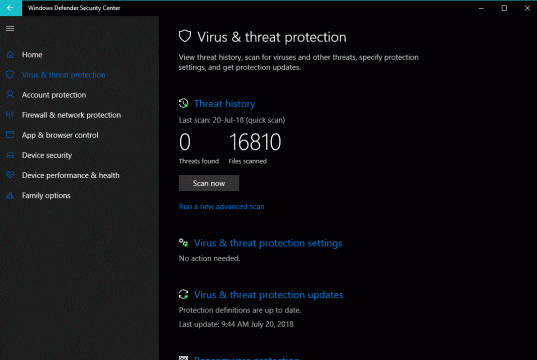This screenshot has height=360, width=537.
Task: Open Virus & threat protection settings link
Action: click(268, 243)
